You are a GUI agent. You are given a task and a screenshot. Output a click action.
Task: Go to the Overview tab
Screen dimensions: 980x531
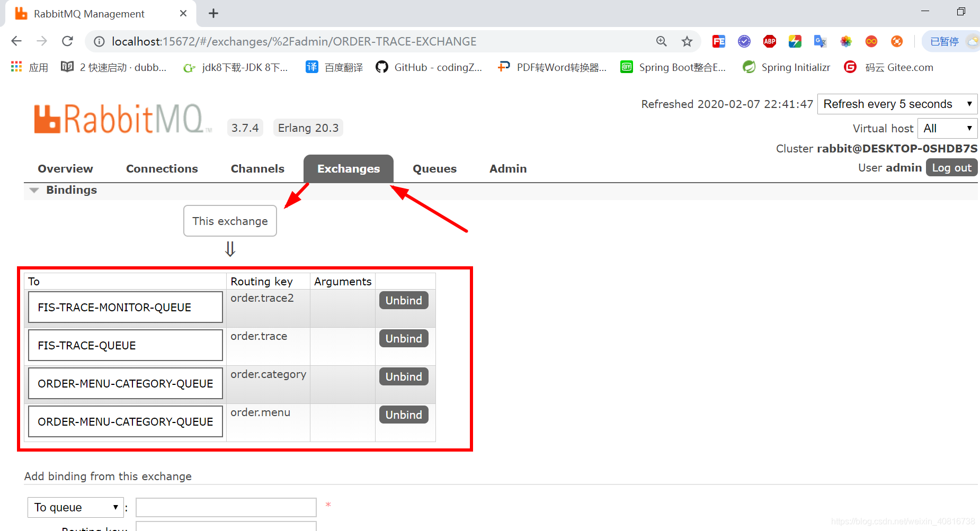click(x=65, y=168)
